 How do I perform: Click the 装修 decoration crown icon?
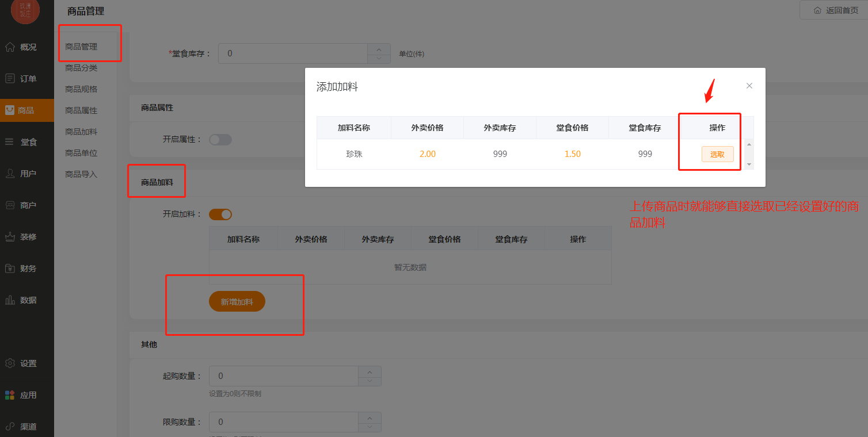(10, 237)
